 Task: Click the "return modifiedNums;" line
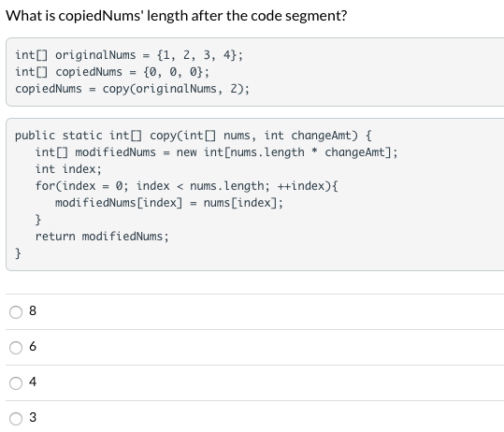coord(102,237)
